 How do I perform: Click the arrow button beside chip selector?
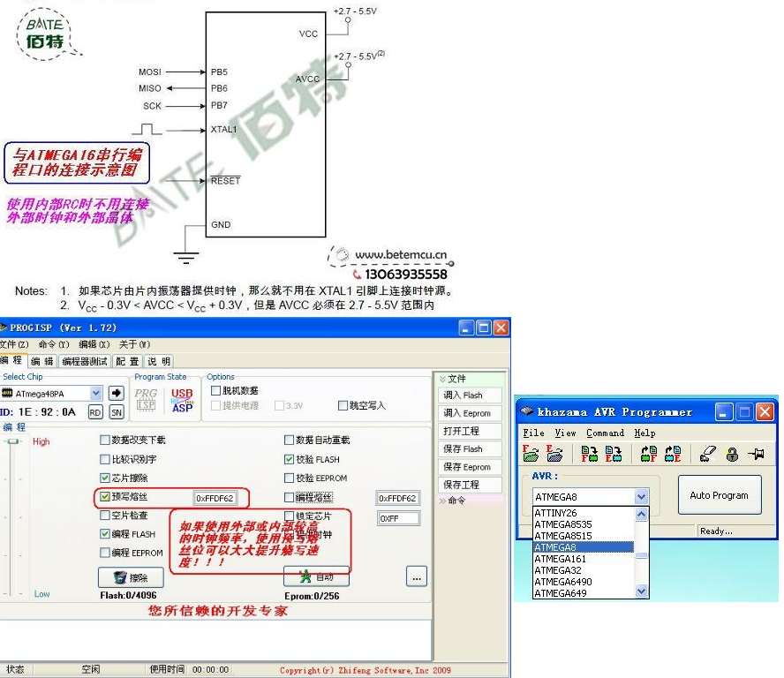116,393
